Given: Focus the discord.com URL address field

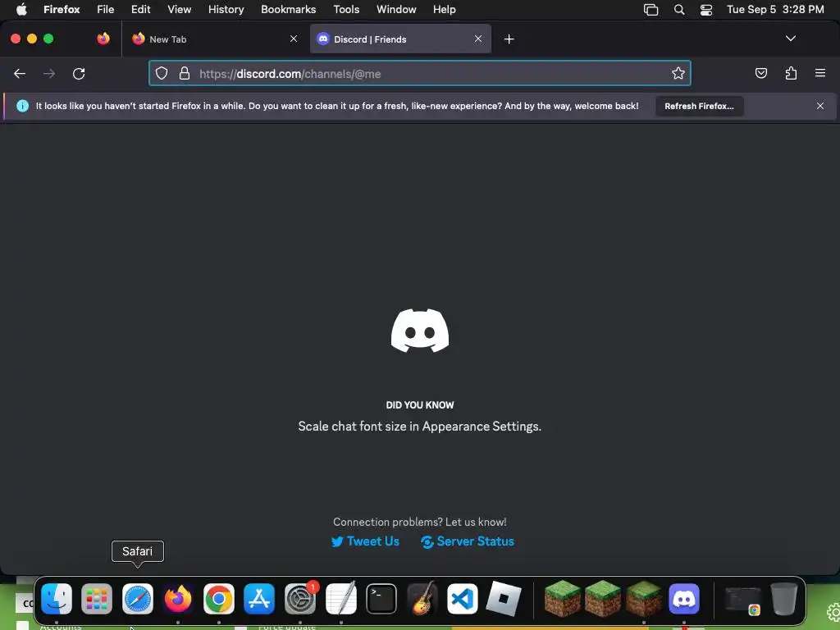Looking at the screenshot, I should coord(419,73).
